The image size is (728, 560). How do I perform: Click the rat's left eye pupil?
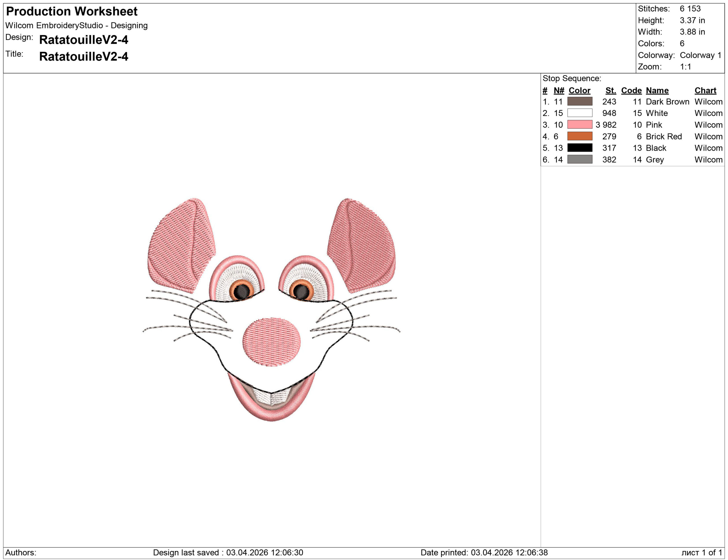[242, 291]
